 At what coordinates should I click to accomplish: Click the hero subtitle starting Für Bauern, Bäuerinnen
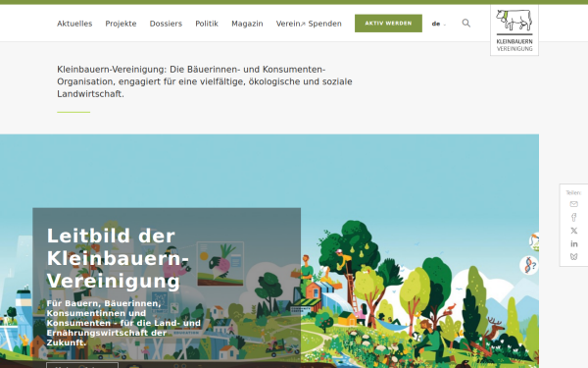click(123, 323)
